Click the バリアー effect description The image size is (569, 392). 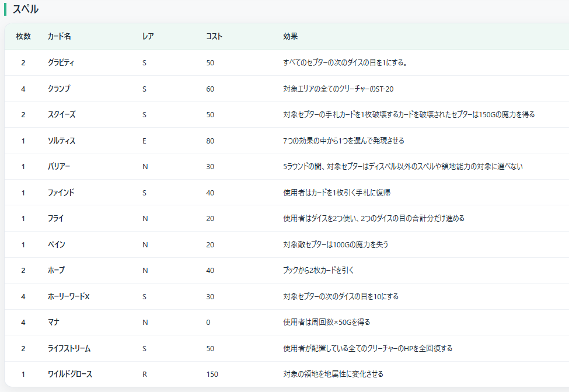[403, 166]
